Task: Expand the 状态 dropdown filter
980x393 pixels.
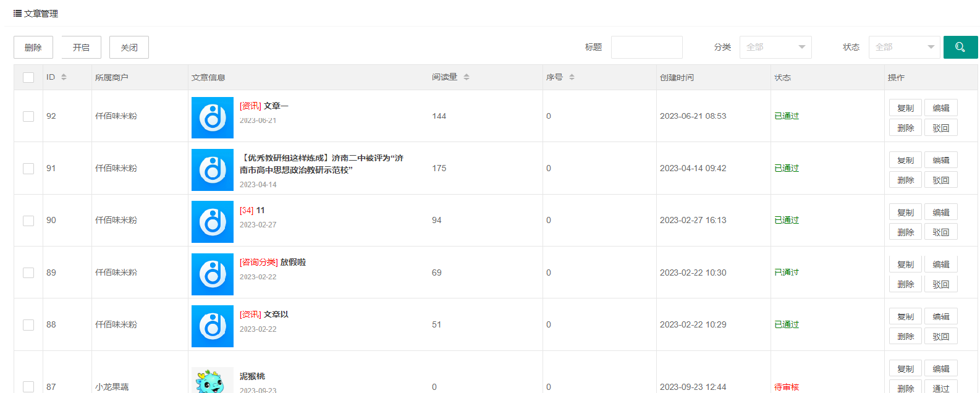Action: [904, 47]
